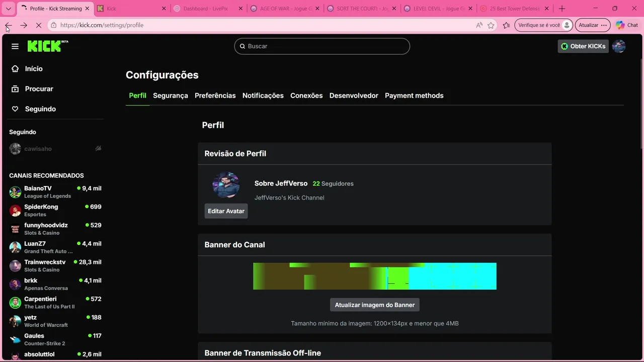Go to Procurar in the sidebar
Screen dimensions: 644x362
tap(39, 89)
